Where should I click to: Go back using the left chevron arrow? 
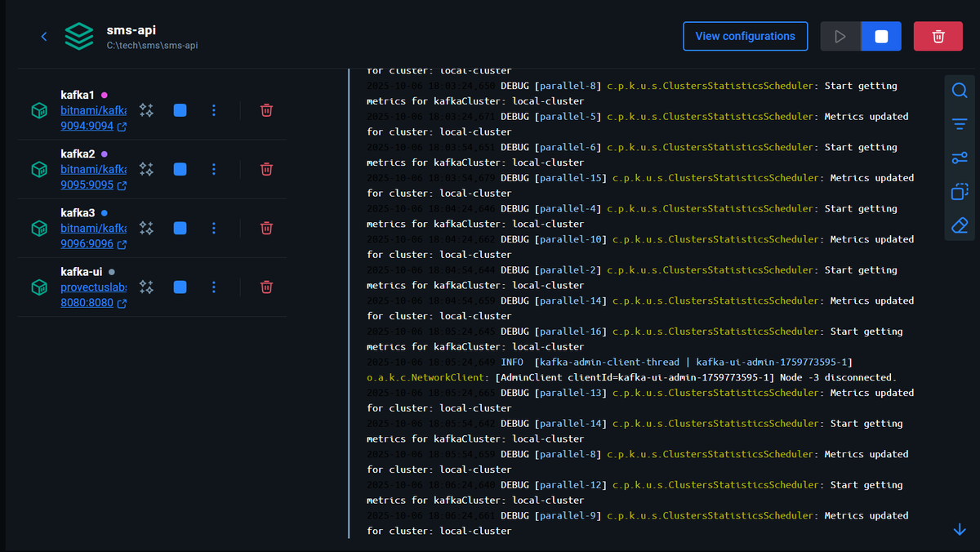click(x=44, y=37)
